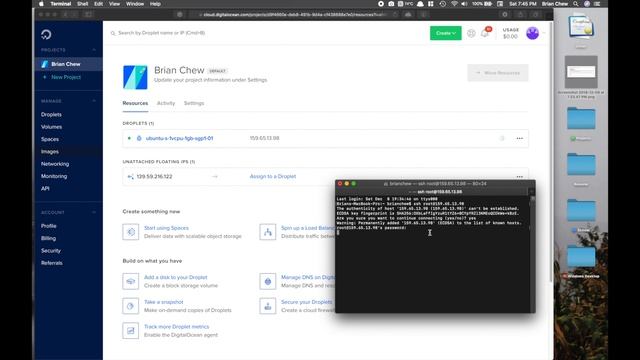
Task: Click the Move Resources button
Action: [498, 73]
